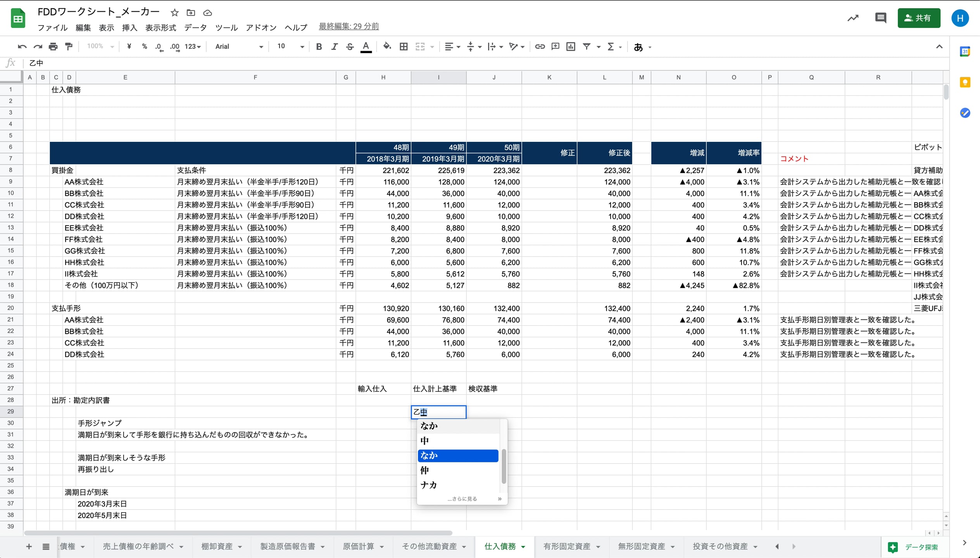Toggle bold formatting
This screenshot has height=558, width=980.
[319, 46]
